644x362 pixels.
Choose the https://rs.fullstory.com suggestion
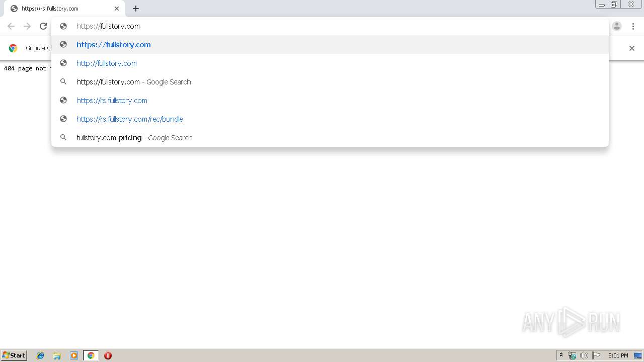[x=330, y=101]
